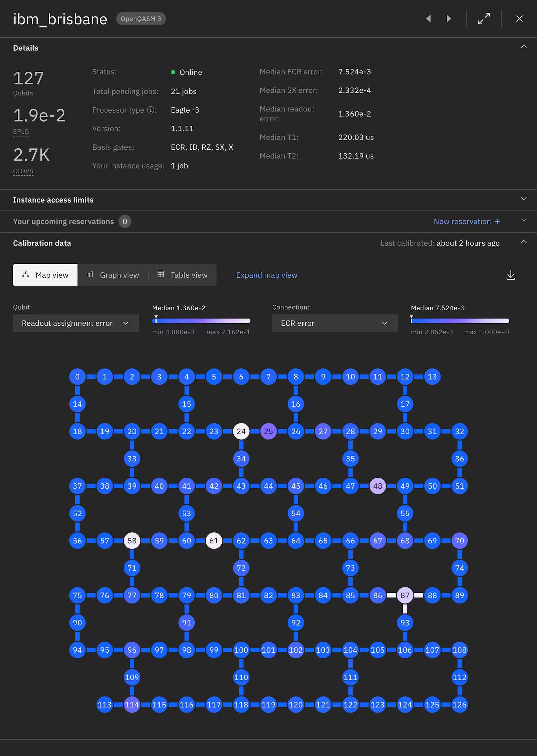The image size is (537, 756).
Task: Expand panel to fullscreen view
Action: pos(484,19)
